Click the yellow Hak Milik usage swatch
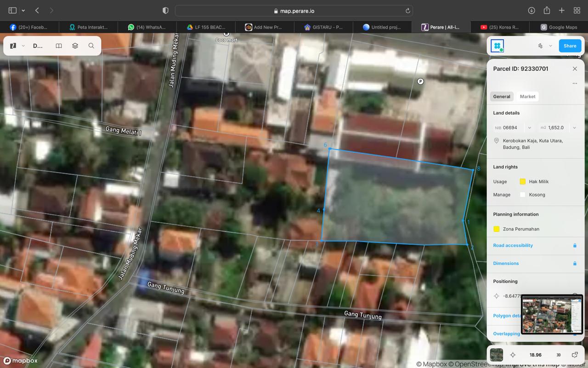 click(x=522, y=182)
